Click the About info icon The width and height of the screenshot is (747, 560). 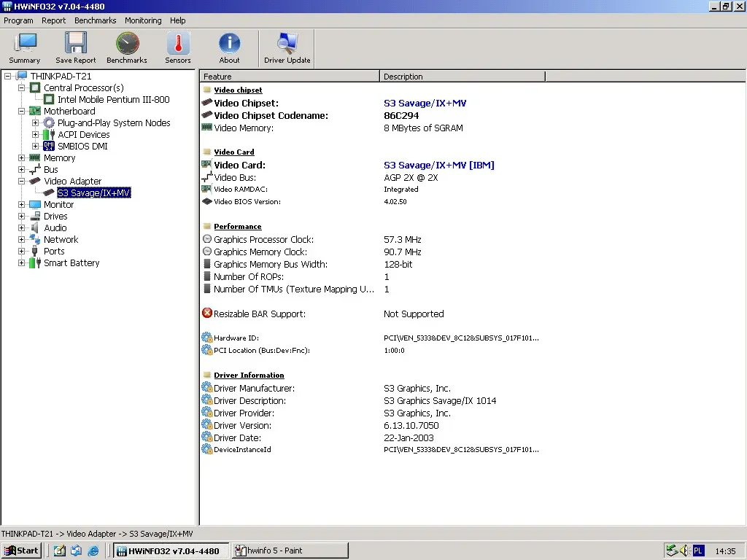tap(229, 43)
